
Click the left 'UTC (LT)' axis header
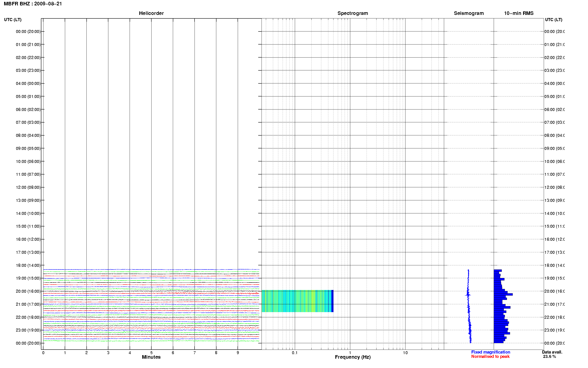(x=13, y=19)
